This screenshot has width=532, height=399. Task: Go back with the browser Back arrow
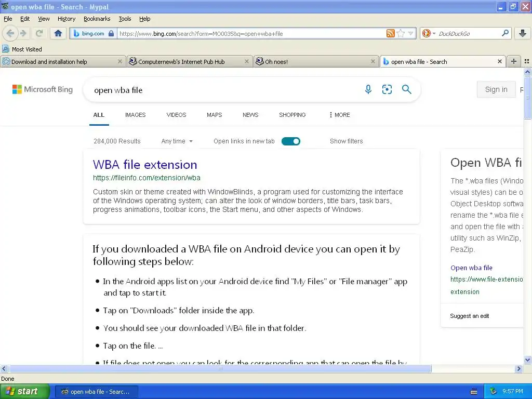pyautogui.click(x=10, y=33)
